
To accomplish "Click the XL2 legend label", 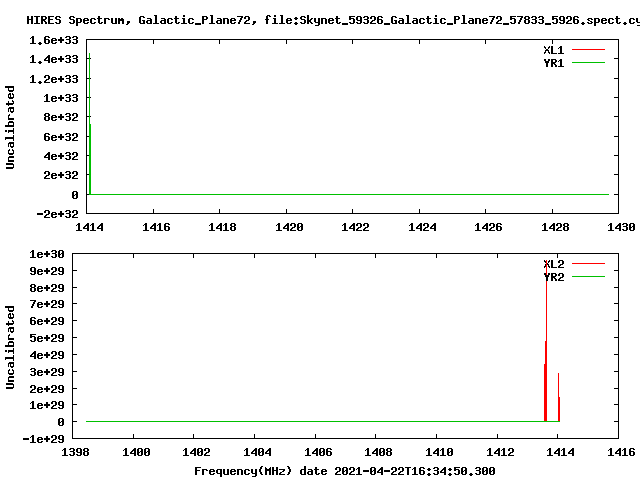I will tap(553, 264).
